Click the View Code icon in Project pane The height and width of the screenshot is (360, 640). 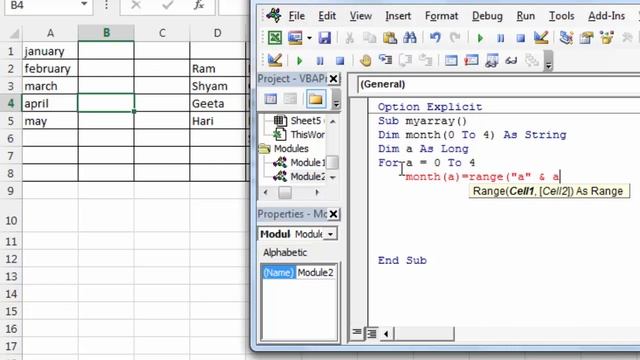[x=271, y=99]
